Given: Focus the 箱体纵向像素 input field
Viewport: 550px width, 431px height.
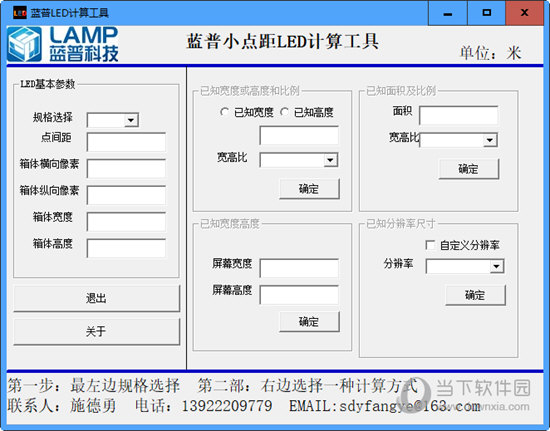Looking at the screenshot, I should (126, 195).
